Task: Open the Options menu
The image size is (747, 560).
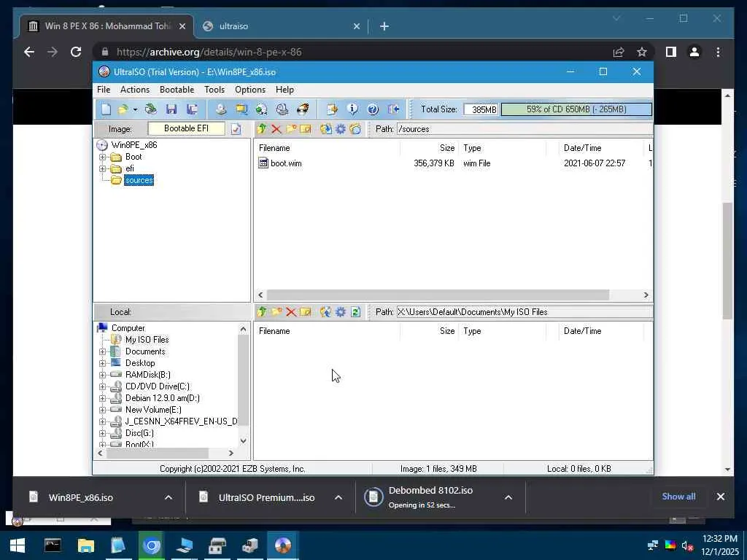Action: (x=250, y=90)
